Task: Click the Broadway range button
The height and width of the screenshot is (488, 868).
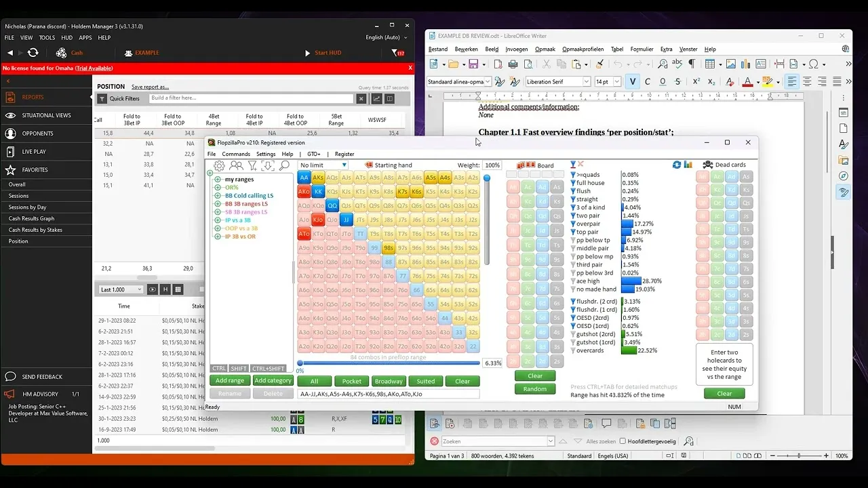Action: coord(389,381)
